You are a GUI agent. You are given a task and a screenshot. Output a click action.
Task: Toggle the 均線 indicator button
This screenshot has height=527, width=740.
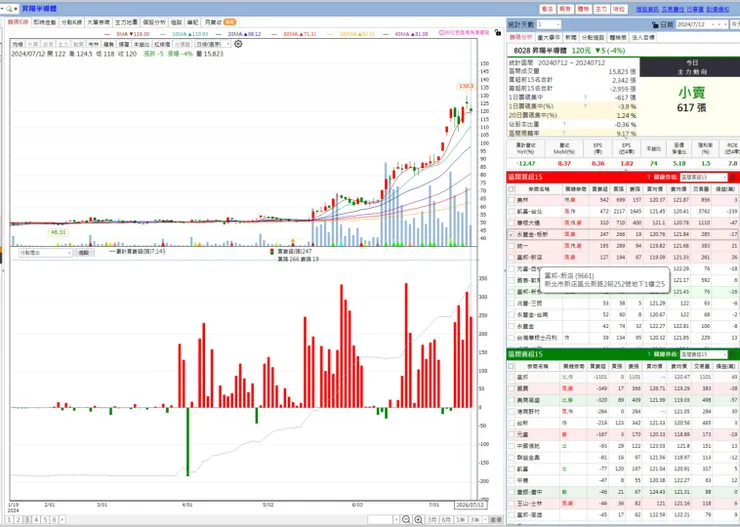pyautogui.click(x=18, y=44)
